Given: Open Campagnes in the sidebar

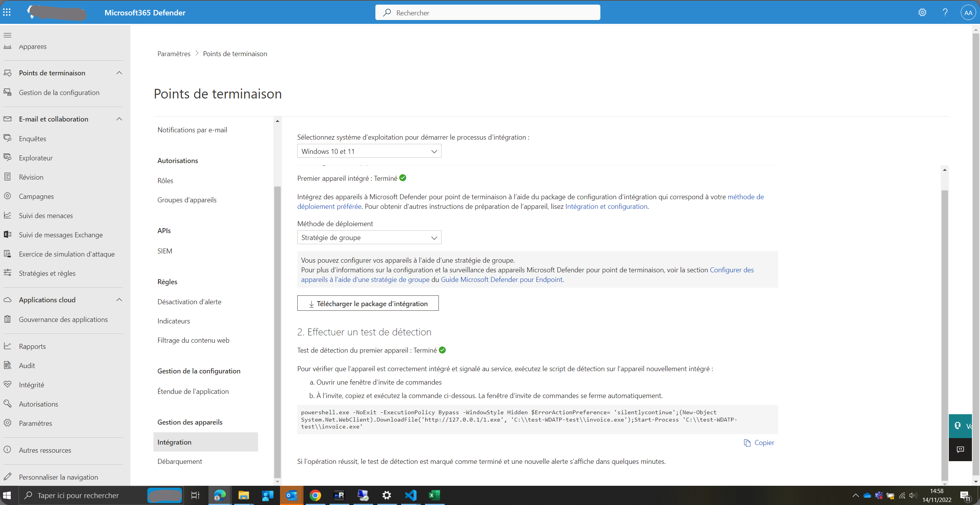Looking at the screenshot, I should click(x=37, y=196).
